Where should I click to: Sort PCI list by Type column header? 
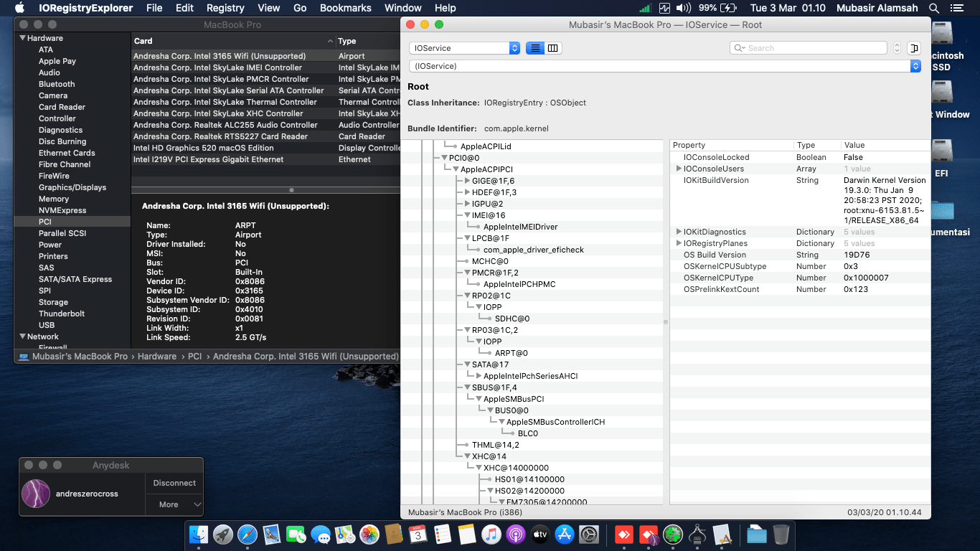click(369, 41)
